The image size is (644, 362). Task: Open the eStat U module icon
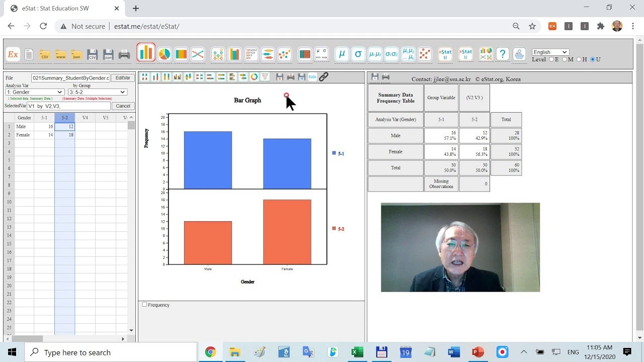(466, 54)
